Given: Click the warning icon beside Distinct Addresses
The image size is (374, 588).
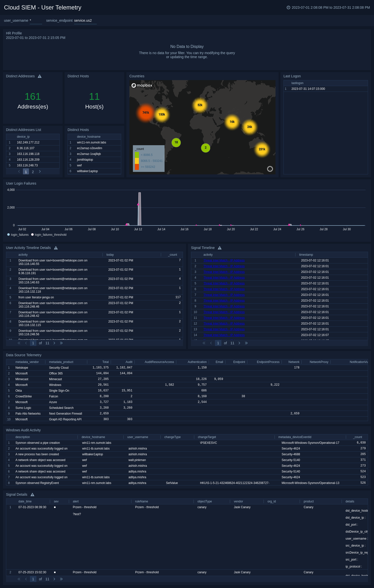Looking at the screenshot, I should 40,76.
